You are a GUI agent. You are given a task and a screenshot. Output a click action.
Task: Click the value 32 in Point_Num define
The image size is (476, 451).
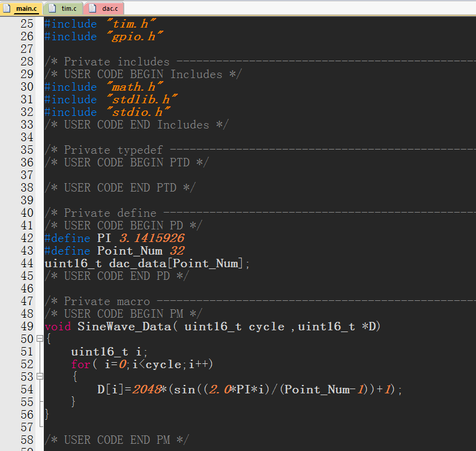pos(177,250)
